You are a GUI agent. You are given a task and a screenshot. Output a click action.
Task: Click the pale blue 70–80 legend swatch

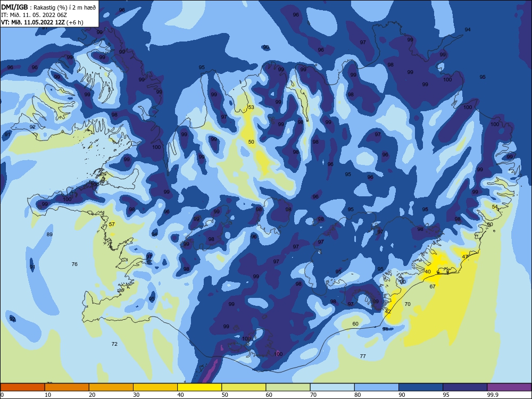[332, 387]
